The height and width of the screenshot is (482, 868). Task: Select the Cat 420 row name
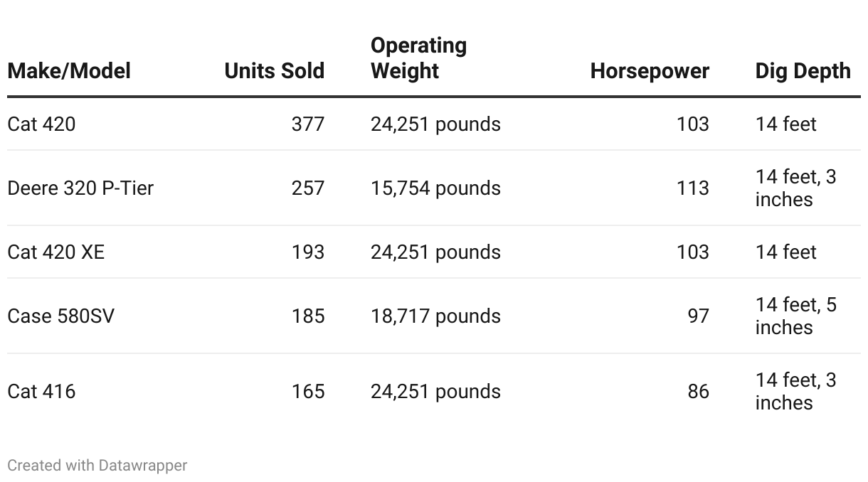coord(41,124)
